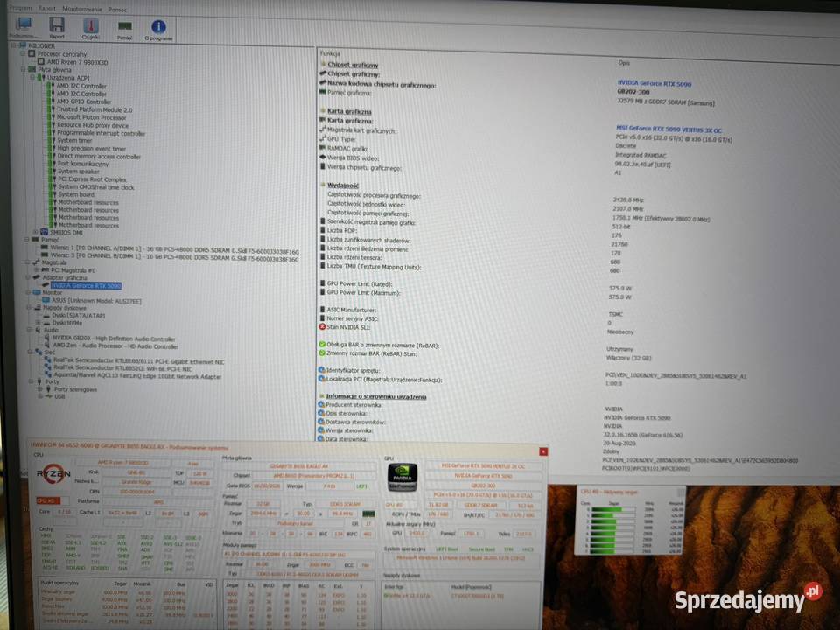The width and height of the screenshot is (840, 630).
Task: Collapse the Pamięć tree node
Action: (26, 240)
